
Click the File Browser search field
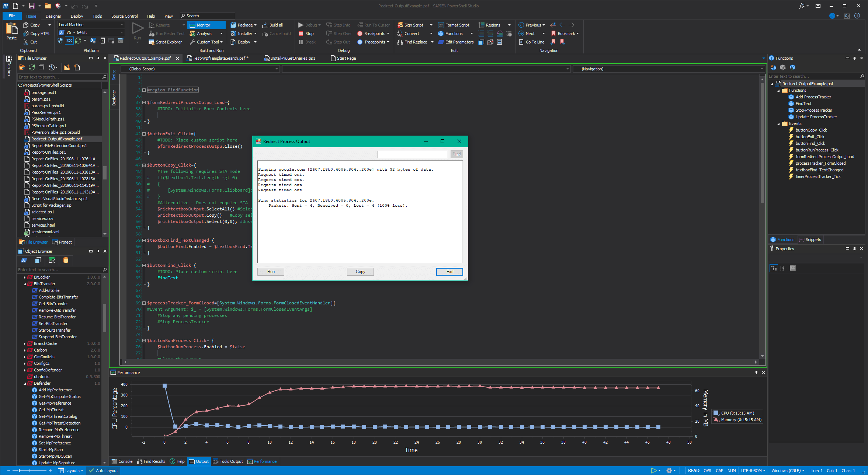62,77
